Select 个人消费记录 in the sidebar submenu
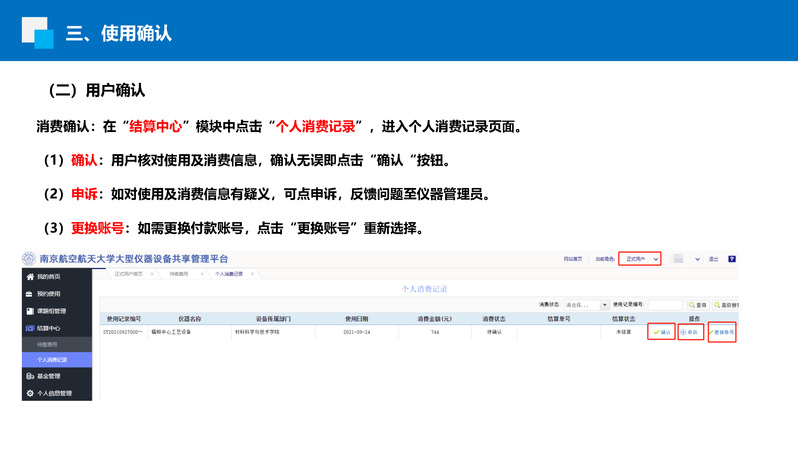The image size is (798, 449). coord(52,359)
